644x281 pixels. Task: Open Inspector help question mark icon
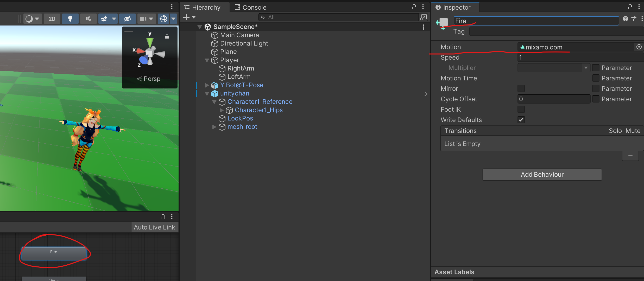[625, 19]
